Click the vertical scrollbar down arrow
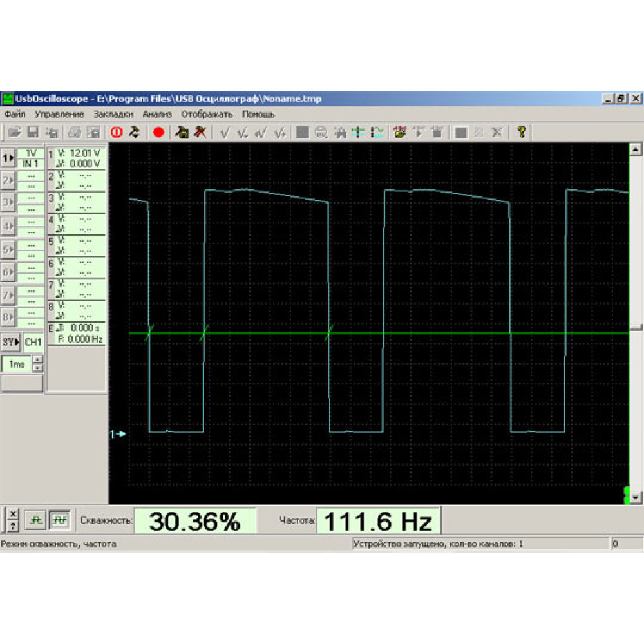 pos(636,497)
